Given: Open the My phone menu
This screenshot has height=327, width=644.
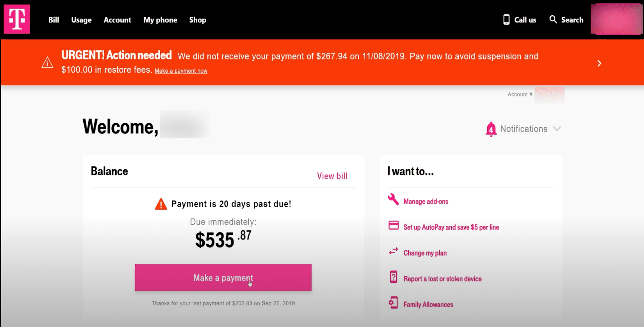Looking at the screenshot, I should (x=160, y=20).
